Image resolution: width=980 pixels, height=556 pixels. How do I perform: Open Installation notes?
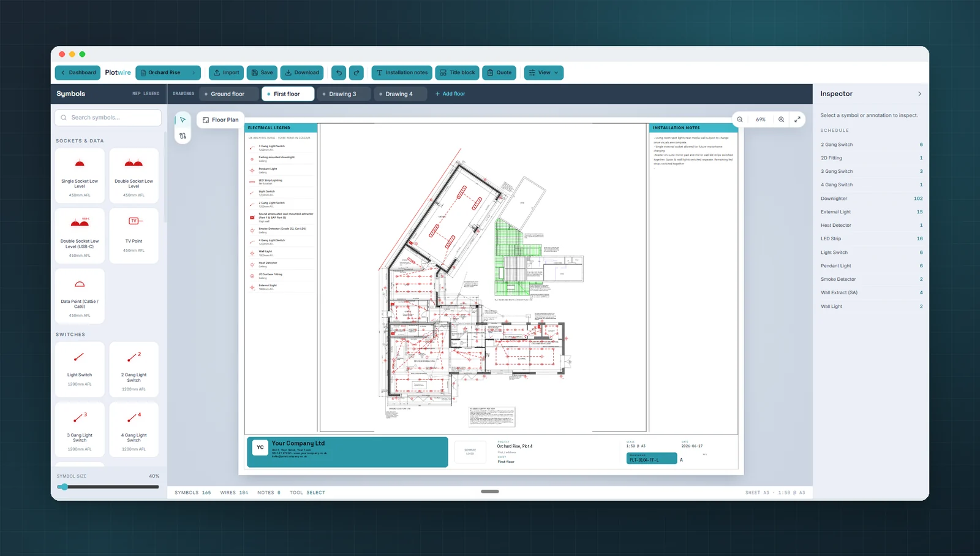pos(402,72)
